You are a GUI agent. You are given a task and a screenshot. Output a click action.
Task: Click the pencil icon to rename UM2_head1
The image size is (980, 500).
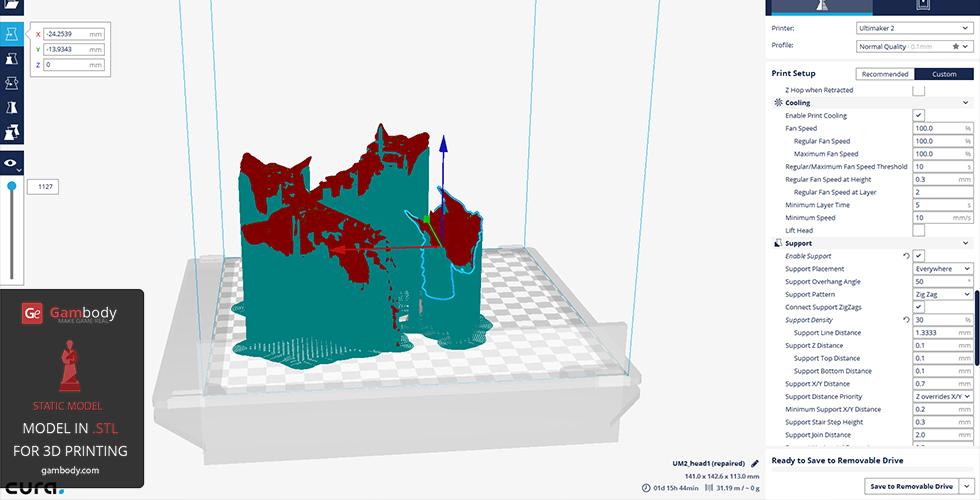(x=754, y=464)
